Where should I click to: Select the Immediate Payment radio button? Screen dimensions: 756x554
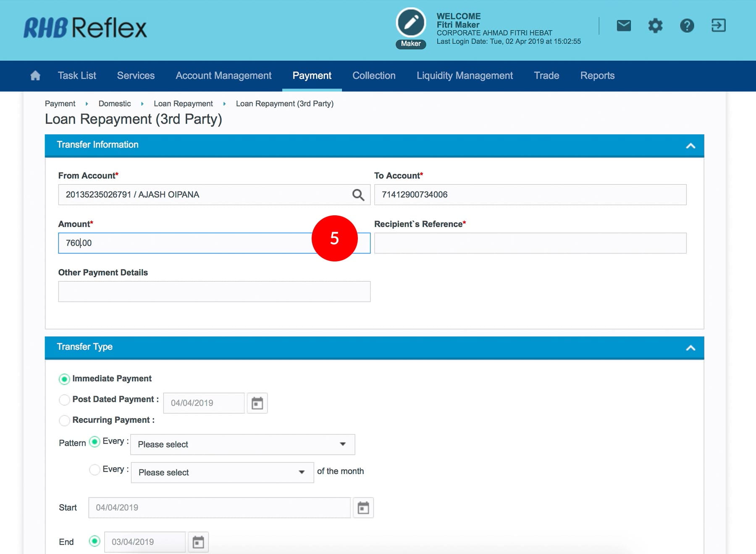click(x=64, y=379)
